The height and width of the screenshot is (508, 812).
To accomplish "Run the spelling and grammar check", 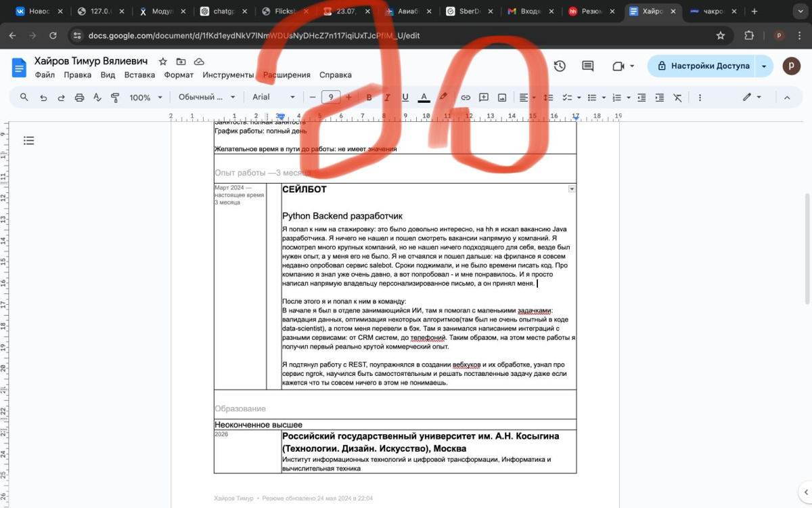I will 97,98.
